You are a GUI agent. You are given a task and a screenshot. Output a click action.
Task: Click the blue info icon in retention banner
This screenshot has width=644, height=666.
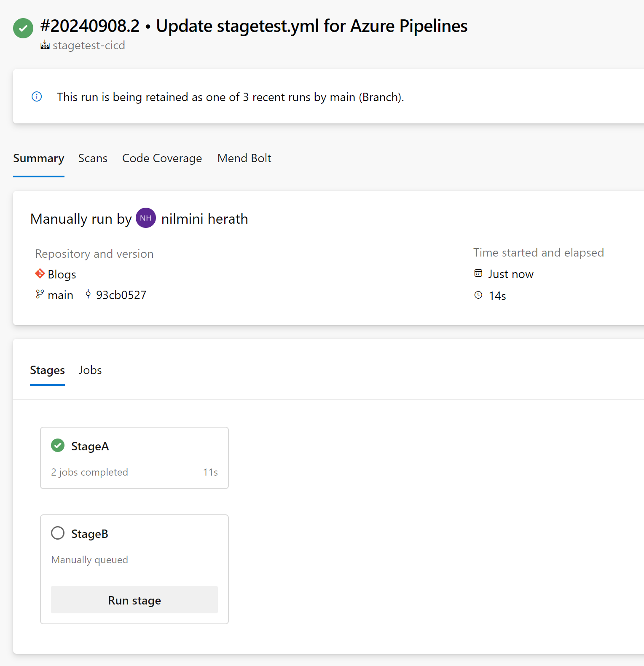pos(37,97)
